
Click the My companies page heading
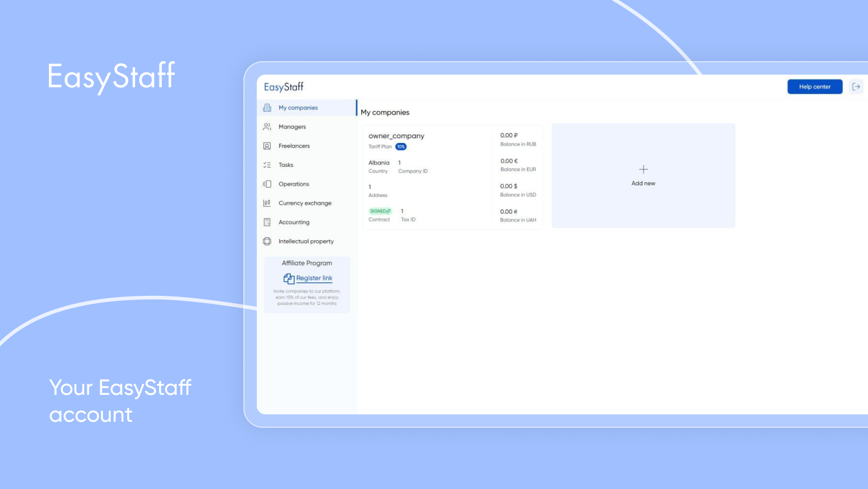pos(385,112)
